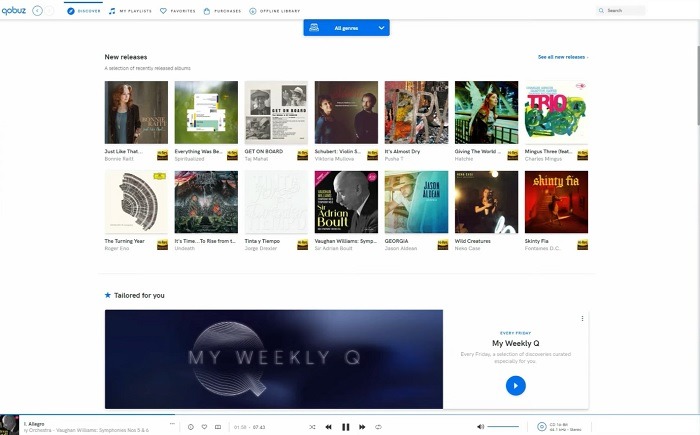Skip to the previous track
Viewport: 700px width, 435px height.
(329, 427)
